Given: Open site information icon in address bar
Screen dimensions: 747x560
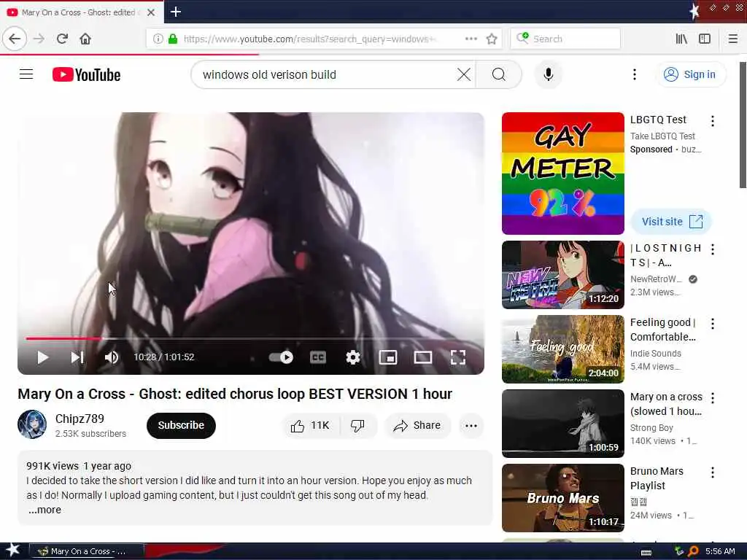Looking at the screenshot, I should (x=158, y=39).
